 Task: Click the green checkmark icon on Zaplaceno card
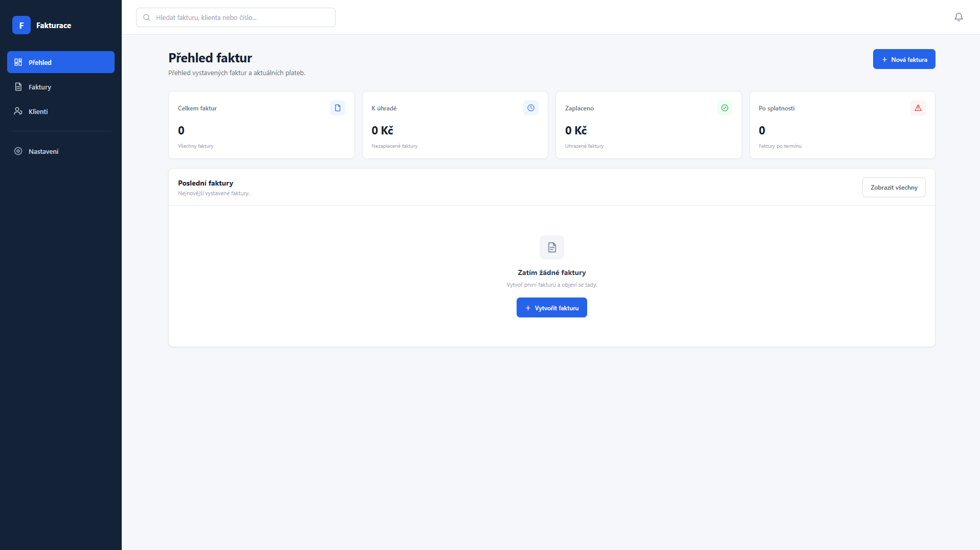(724, 108)
